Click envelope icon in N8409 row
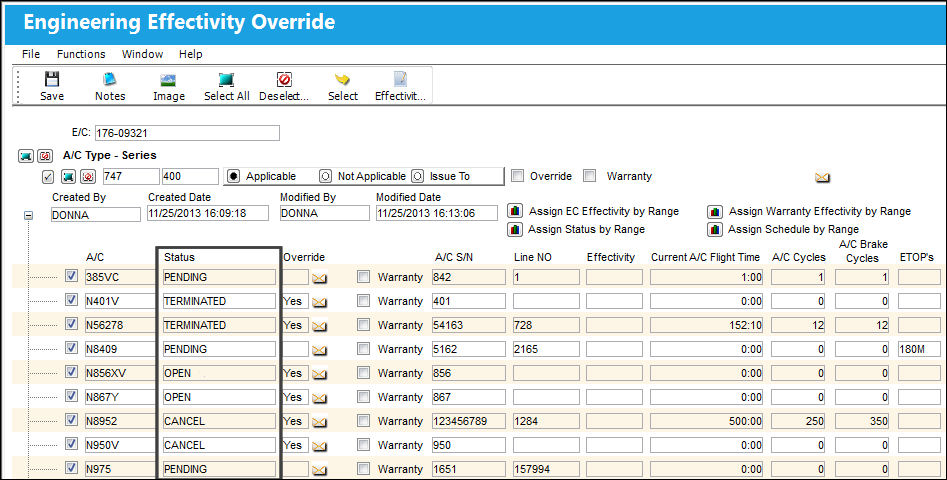This screenshot has height=480, width=947. (x=319, y=350)
